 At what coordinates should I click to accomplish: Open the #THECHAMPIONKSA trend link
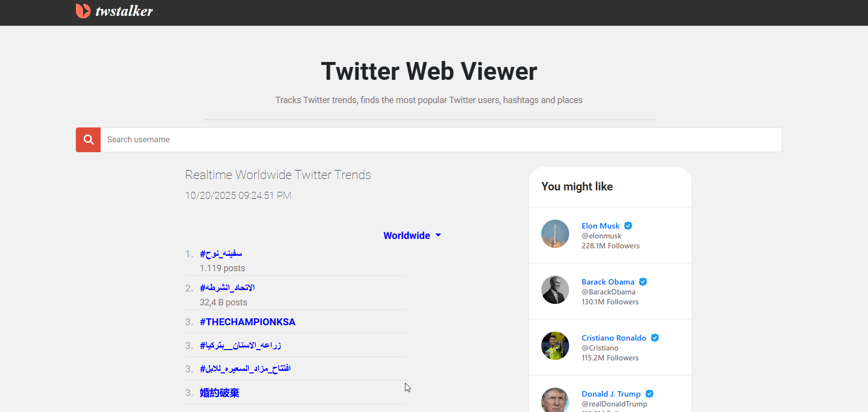(x=247, y=322)
